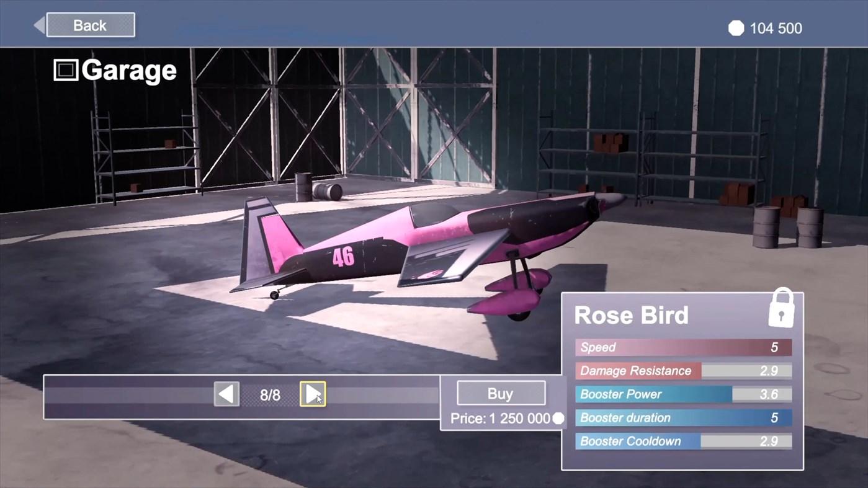Select the previous aircraft arrow

click(226, 394)
